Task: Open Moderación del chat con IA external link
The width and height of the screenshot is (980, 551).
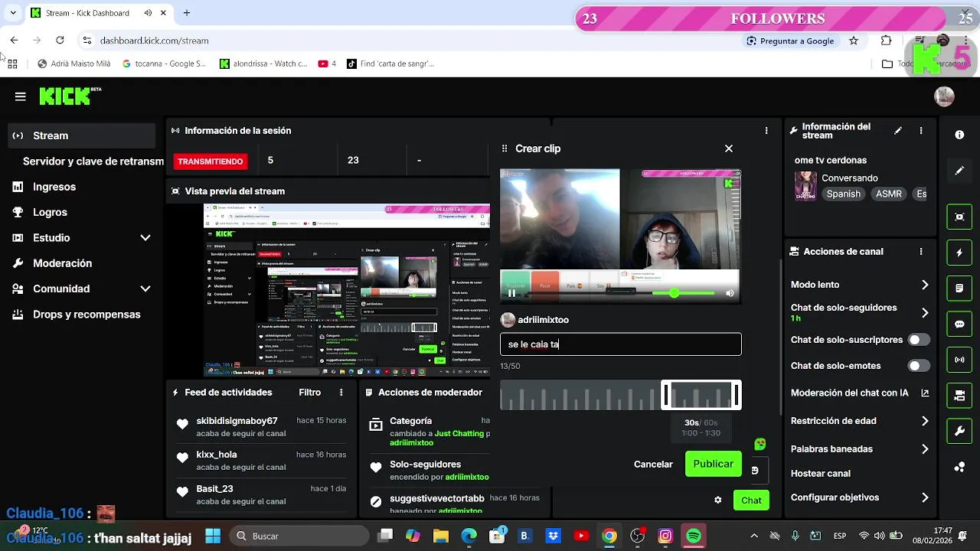Action: point(925,393)
